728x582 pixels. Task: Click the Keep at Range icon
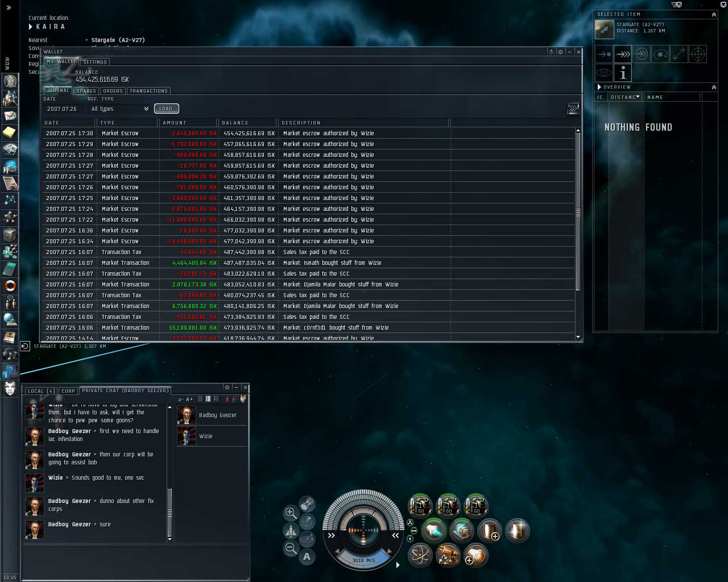679,54
